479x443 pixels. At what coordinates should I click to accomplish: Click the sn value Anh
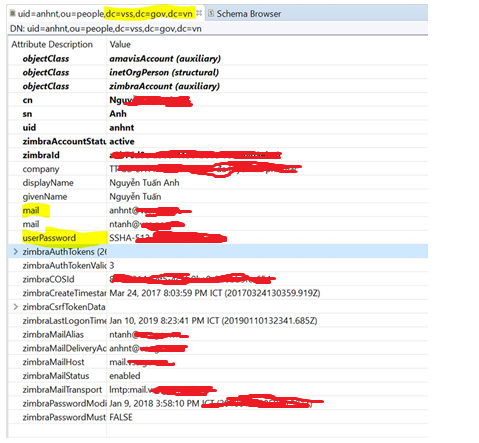tap(118, 114)
